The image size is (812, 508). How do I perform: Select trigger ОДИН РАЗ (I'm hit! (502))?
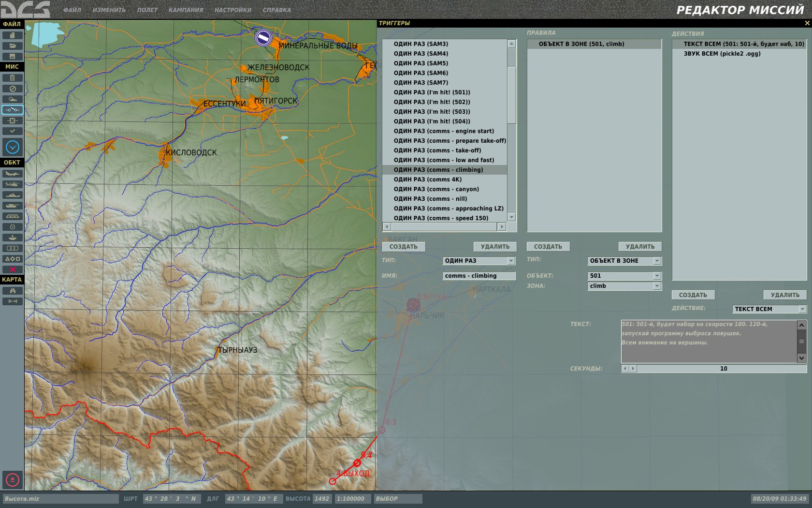pyautogui.click(x=445, y=102)
